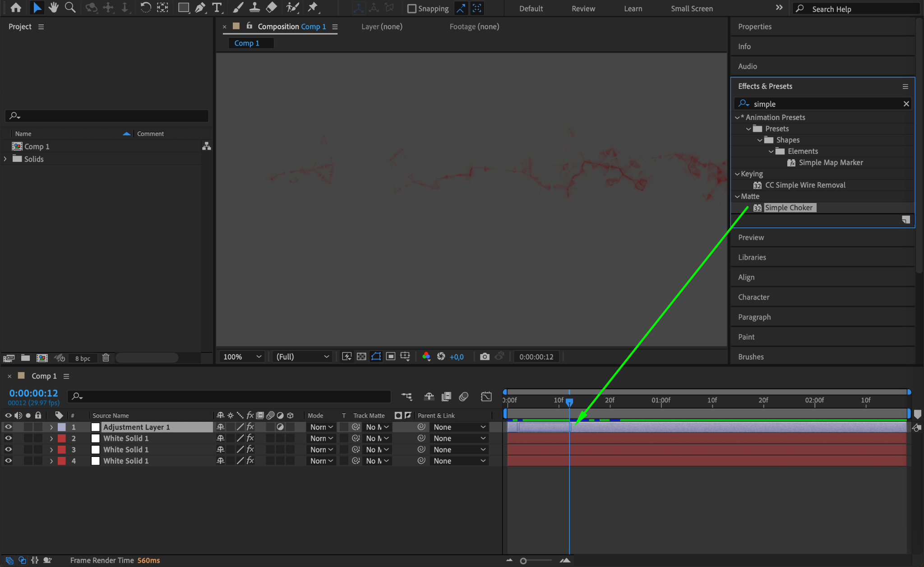Select the Type tool
Screen dimensions: 924x567
pos(217,8)
